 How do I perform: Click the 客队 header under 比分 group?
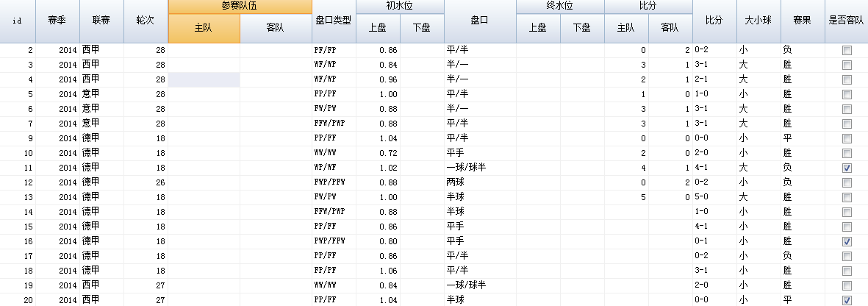point(670,28)
